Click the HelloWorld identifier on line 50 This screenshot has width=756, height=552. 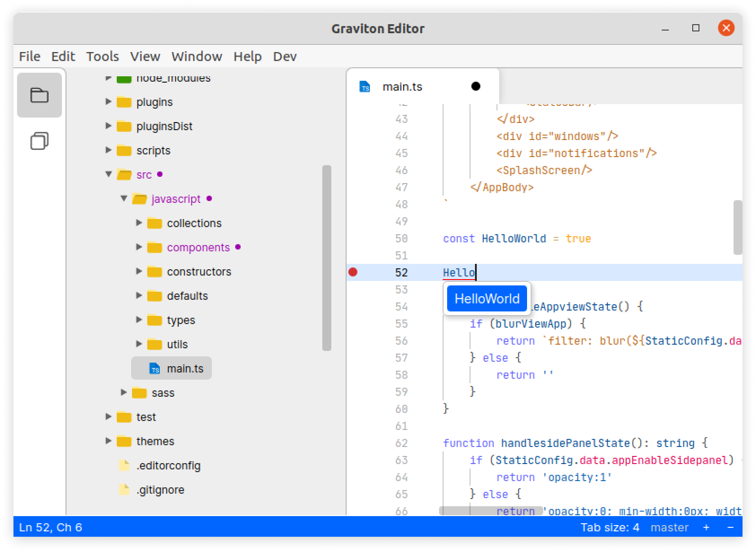514,238
